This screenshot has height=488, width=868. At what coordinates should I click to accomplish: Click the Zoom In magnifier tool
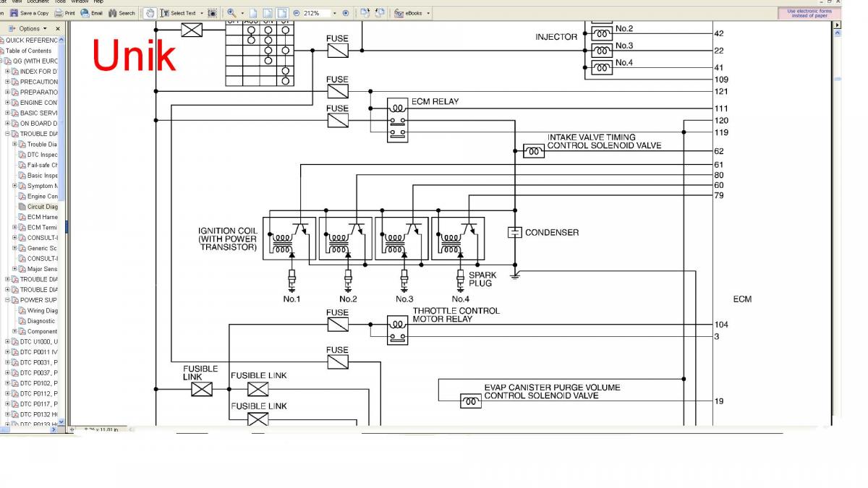coord(231,13)
